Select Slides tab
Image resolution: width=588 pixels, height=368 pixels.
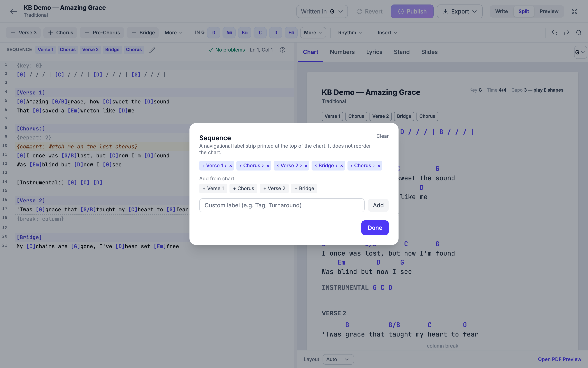[429, 52]
